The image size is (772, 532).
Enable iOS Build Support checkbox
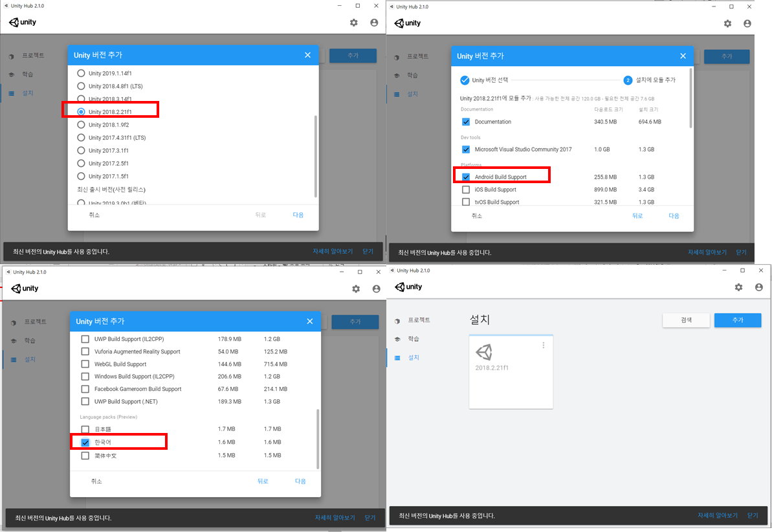[x=466, y=190]
